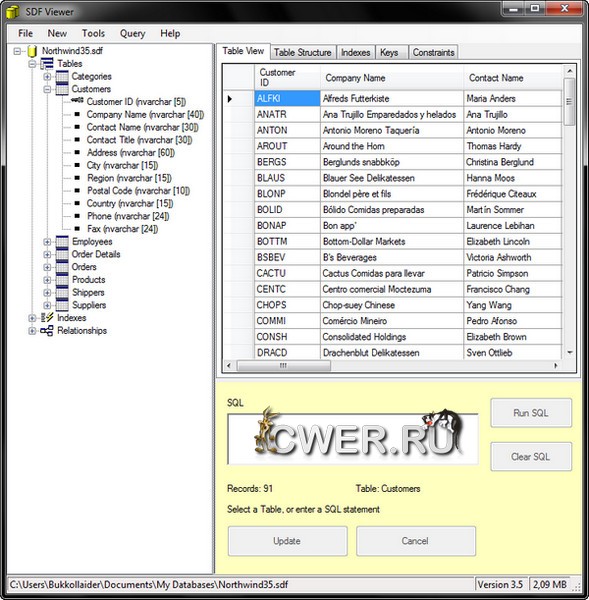This screenshot has width=589, height=600.
Task: Switch to the Table Structure tab
Action: click(x=303, y=52)
